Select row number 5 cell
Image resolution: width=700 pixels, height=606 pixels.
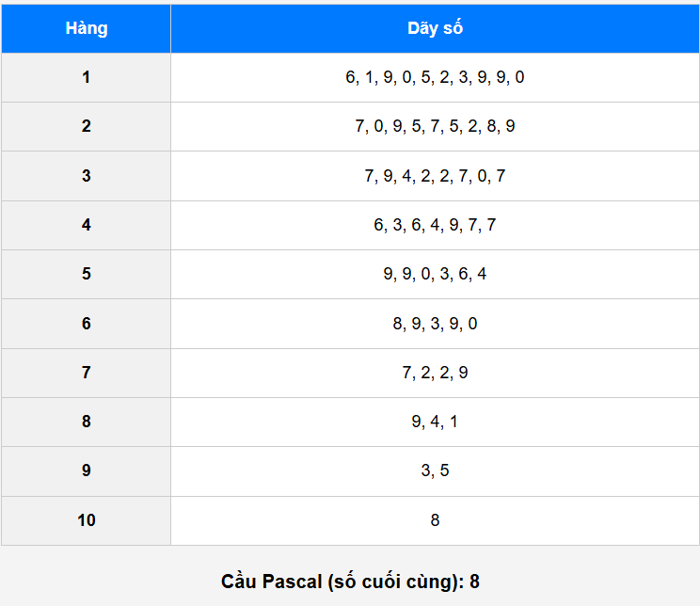[87, 274]
